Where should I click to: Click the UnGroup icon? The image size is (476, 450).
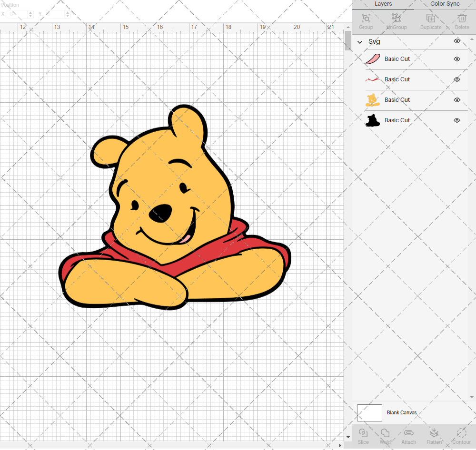396,18
